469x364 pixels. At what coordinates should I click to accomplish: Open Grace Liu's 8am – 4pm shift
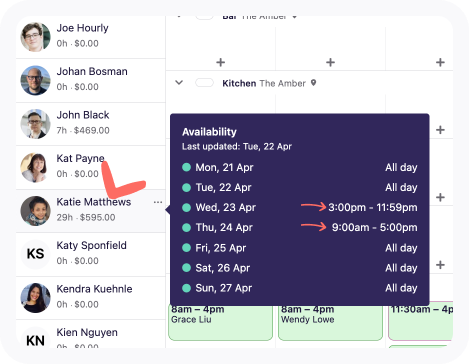[x=220, y=322]
